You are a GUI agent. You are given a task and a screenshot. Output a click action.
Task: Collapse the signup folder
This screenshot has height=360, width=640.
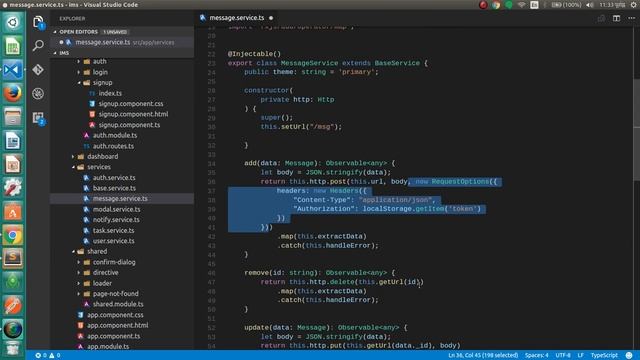79,82
